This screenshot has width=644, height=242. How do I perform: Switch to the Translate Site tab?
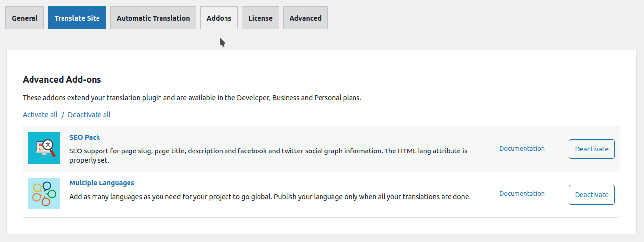coord(77,18)
